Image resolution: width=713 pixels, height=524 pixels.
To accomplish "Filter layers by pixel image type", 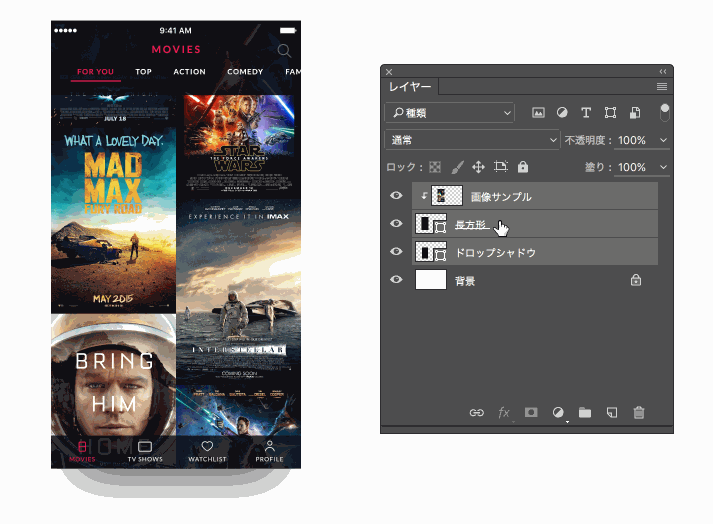I will (538, 113).
